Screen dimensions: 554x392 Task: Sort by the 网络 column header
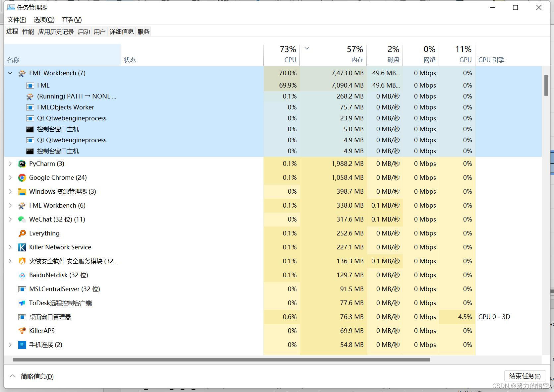421,55
